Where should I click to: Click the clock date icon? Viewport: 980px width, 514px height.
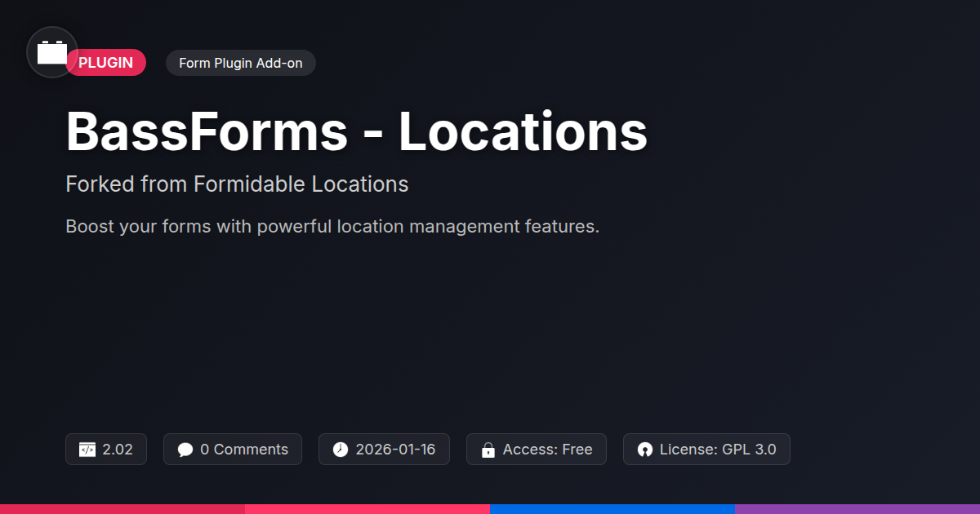click(341, 450)
